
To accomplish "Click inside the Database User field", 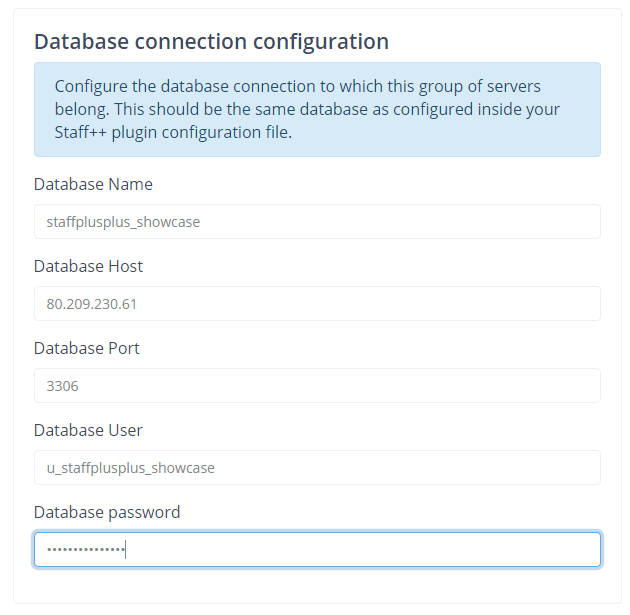I will pyautogui.click(x=317, y=467).
